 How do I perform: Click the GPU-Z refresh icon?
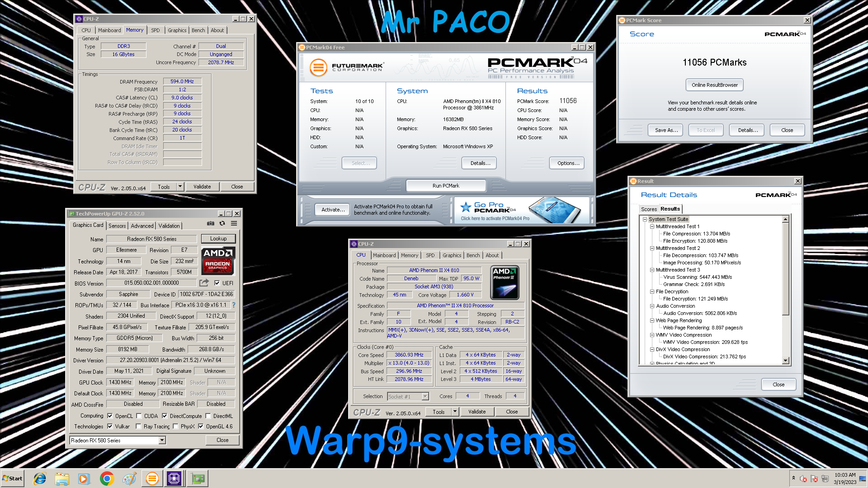click(x=222, y=223)
